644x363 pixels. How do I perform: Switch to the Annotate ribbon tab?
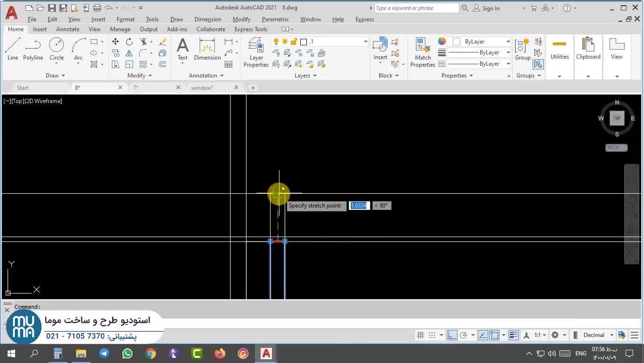[x=68, y=29]
